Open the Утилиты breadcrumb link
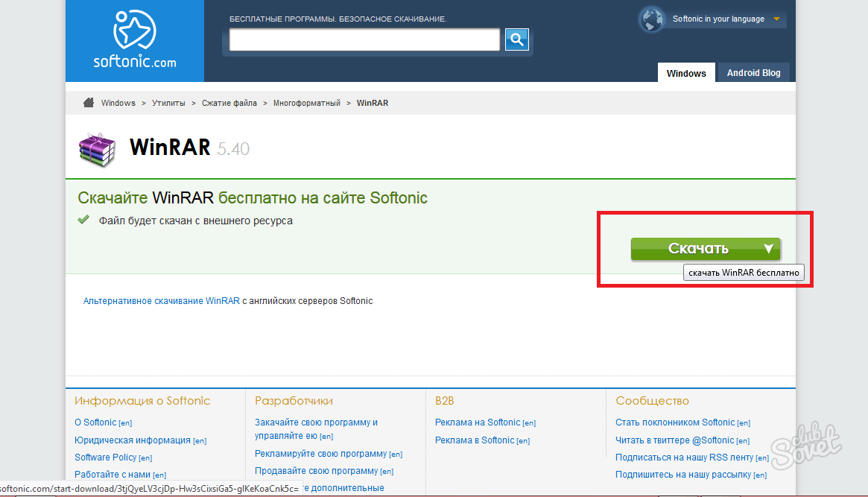The width and height of the screenshot is (868, 497). click(x=168, y=103)
